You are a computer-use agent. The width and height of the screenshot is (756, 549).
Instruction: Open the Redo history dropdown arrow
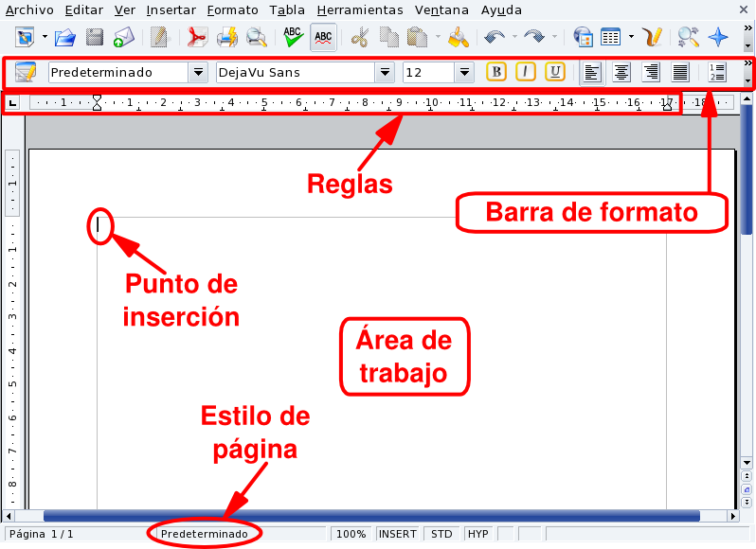coord(554,37)
